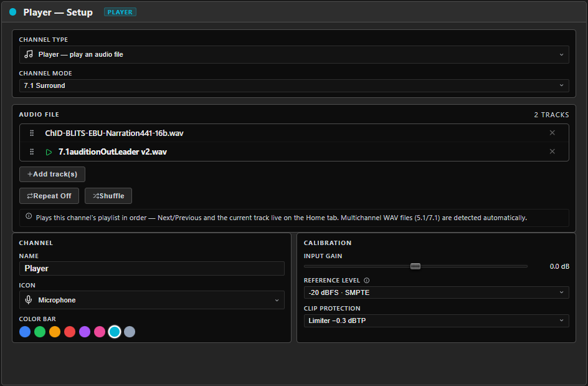Click the music note icon in Channel Type
The image size is (588, 386).
pos(29,54)
